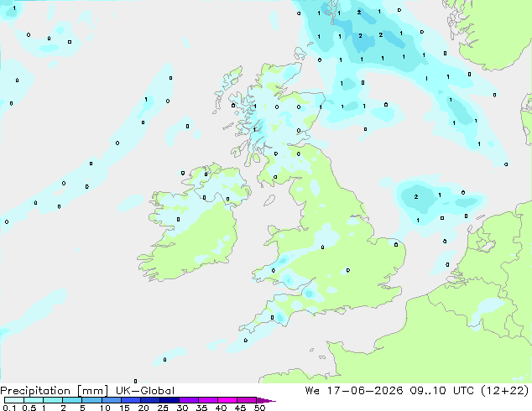Click the '(12+22)' forecast run text

point(505,391)
